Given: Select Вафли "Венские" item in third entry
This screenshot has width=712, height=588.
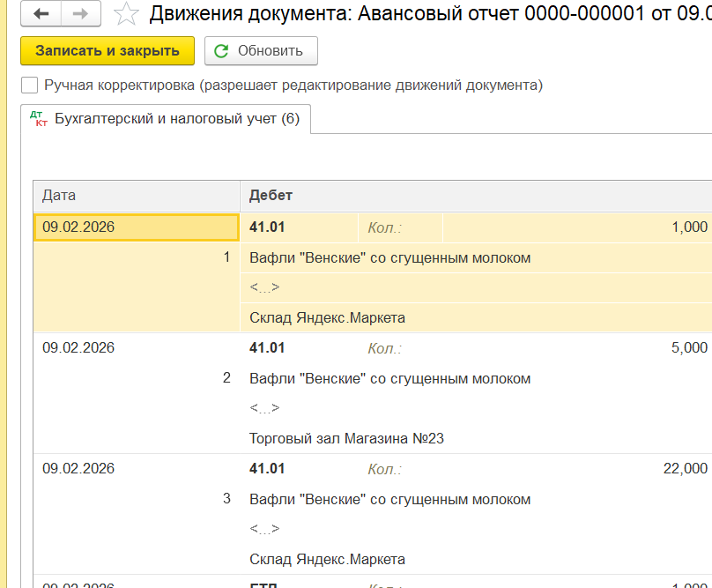Looking at the screenshot, I should coord(389,499).
